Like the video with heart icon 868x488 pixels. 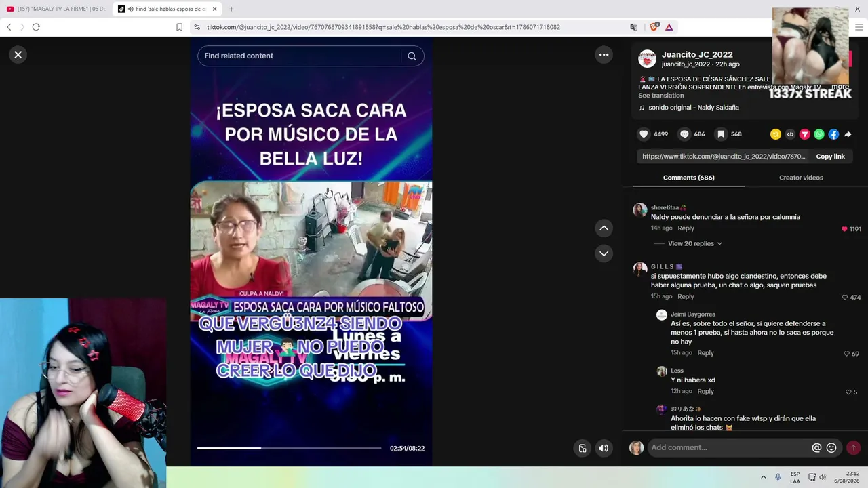pos(644,134)
